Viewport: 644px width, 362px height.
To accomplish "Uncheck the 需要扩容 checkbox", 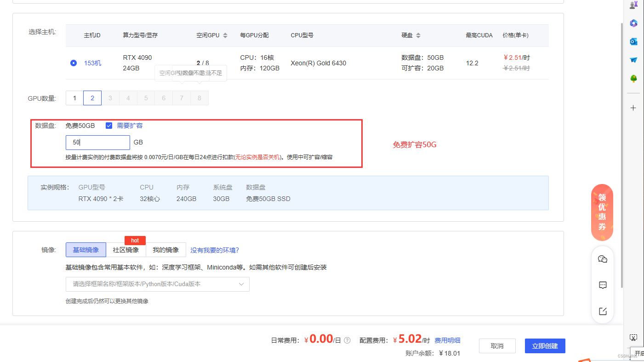I will click(x=109, y=126).
